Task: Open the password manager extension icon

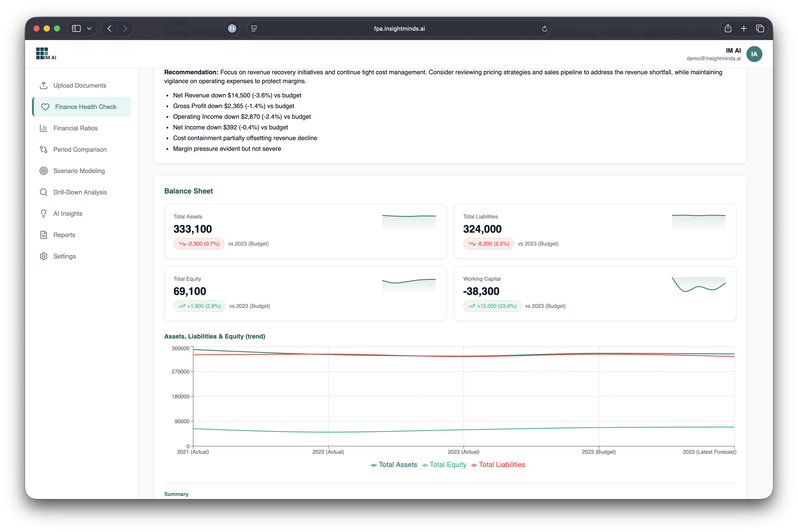Action: pos(232,28)
